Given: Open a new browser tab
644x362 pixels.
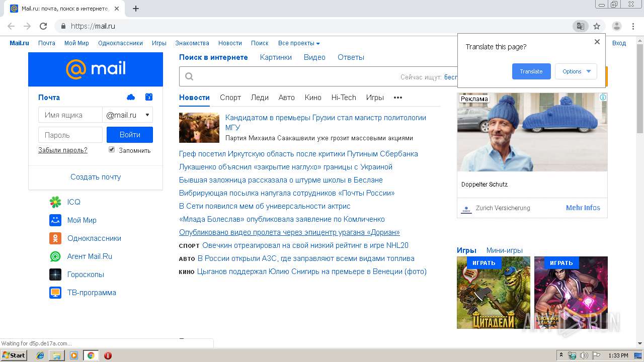Looking at the screenshot, I should [136, 9].
